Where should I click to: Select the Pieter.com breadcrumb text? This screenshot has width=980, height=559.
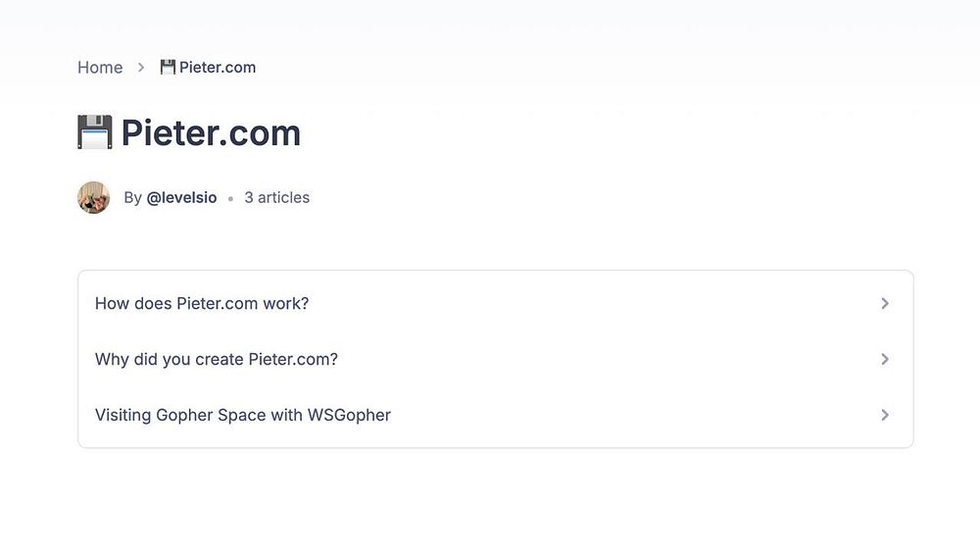[x=218, y=68]
